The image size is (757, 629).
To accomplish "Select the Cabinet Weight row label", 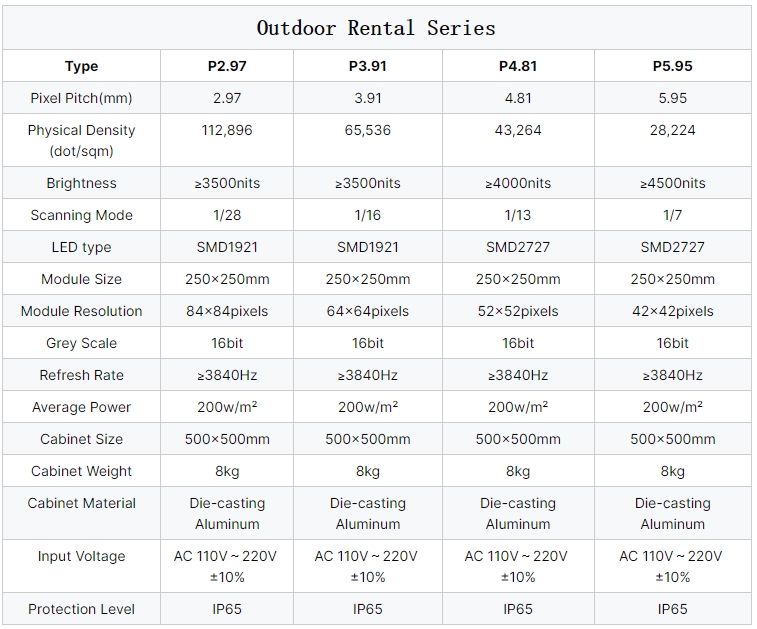I will (81, 471).
